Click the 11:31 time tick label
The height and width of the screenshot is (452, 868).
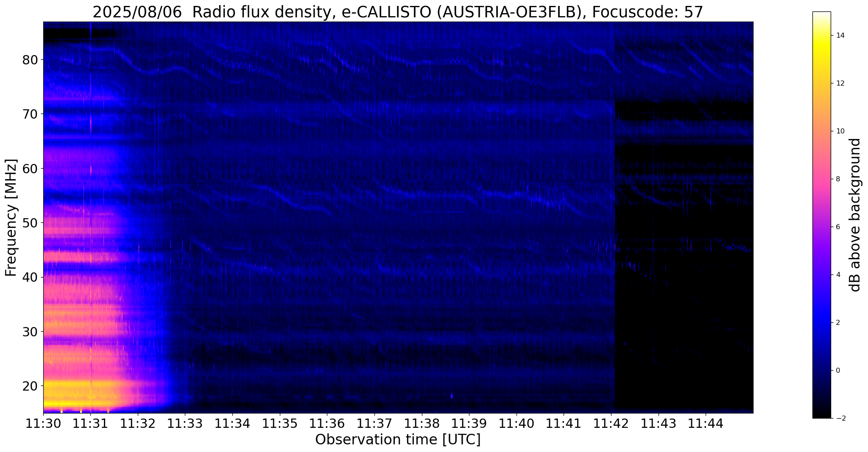[90, 423]
